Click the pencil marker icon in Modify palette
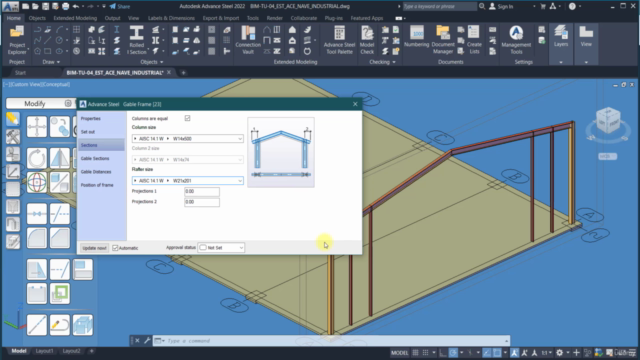The height and width of the screenshot is (360, 640). pyautogui.click(x=60, y=325)
